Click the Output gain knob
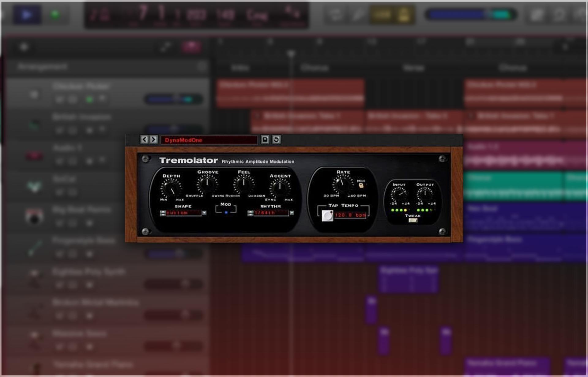This screenshot has height=377, width=588. [425, 194]
